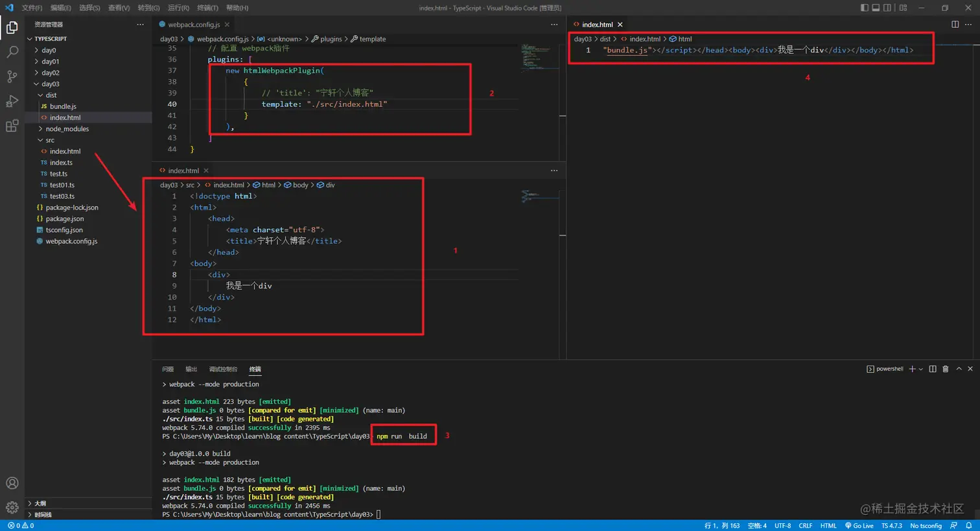Image resolution: width=980 pixels, height=531 pixels.
Task: Open more actions for right editor group
Action: (969, 25)
